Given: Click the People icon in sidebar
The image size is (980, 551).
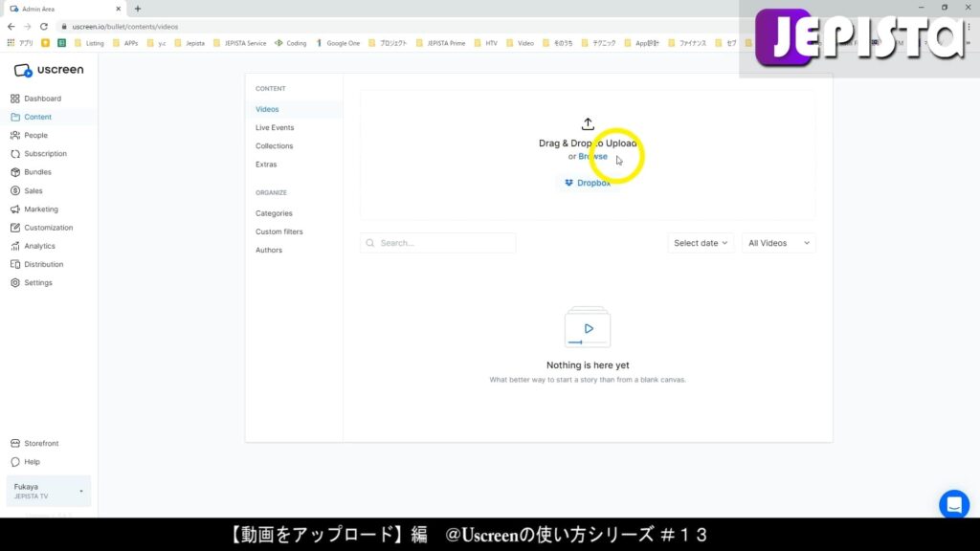Looking at the screenshot, I should [15, 135].
